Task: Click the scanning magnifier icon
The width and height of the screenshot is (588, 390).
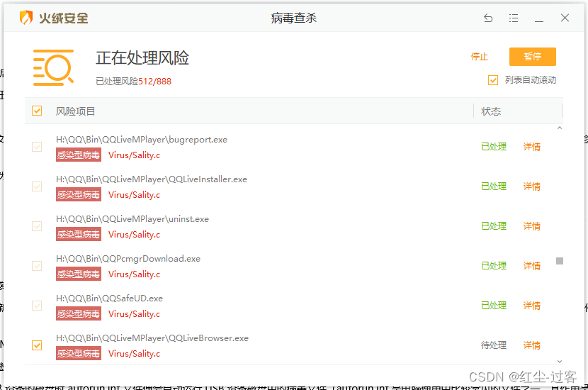Action: [x=53, y=67]
